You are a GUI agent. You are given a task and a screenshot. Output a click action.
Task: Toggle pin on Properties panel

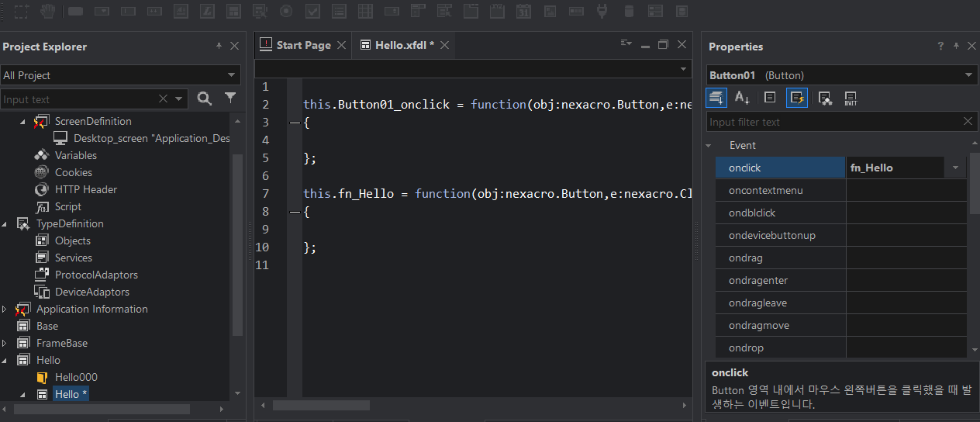956,47
